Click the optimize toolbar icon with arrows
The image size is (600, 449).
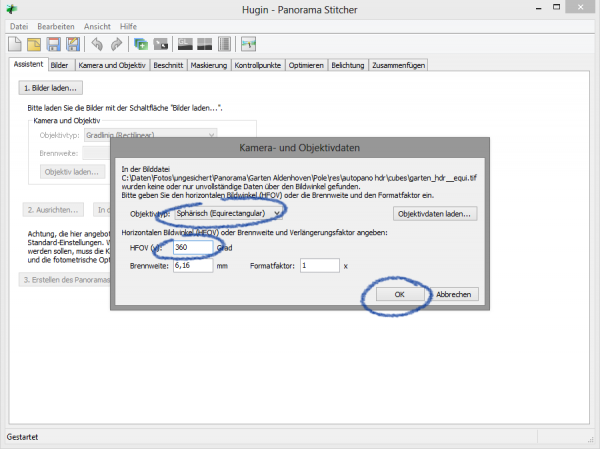[161, 44]
